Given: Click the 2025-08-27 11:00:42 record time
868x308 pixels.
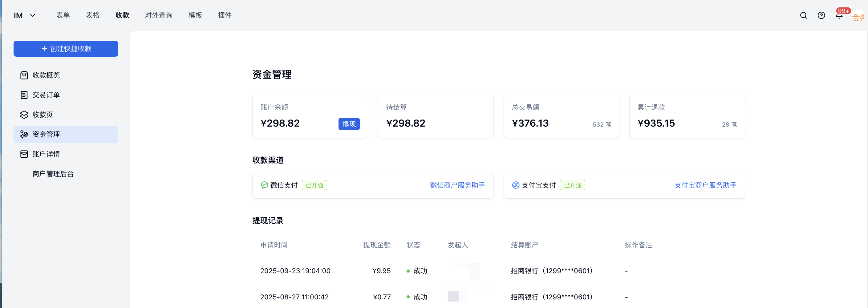Looking at the screenshot, I should point(294,297).
